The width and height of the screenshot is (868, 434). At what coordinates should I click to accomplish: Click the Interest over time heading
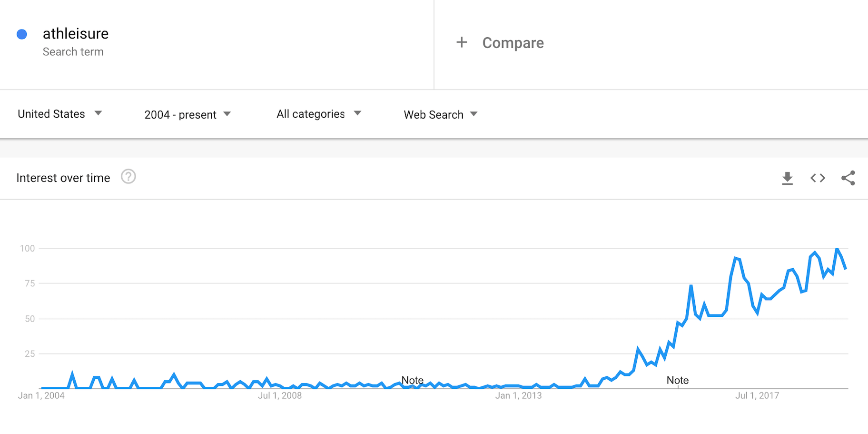(x=63, y=178)
